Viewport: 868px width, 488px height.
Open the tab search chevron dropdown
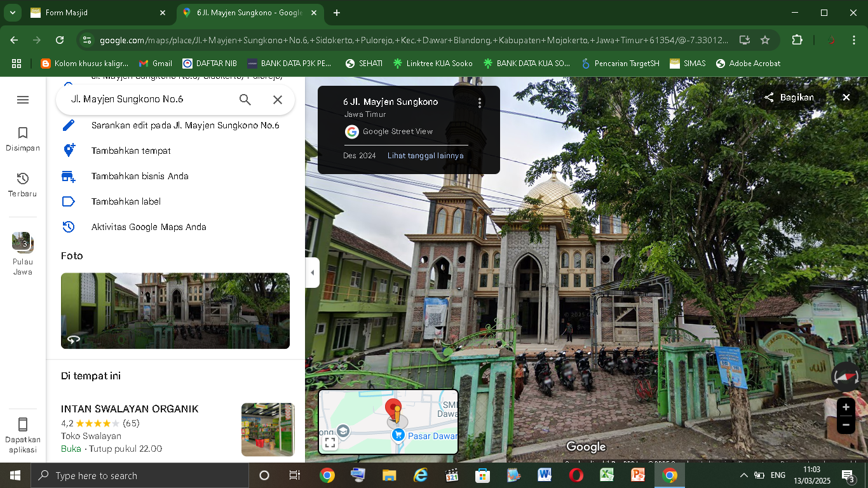[12, 13]
